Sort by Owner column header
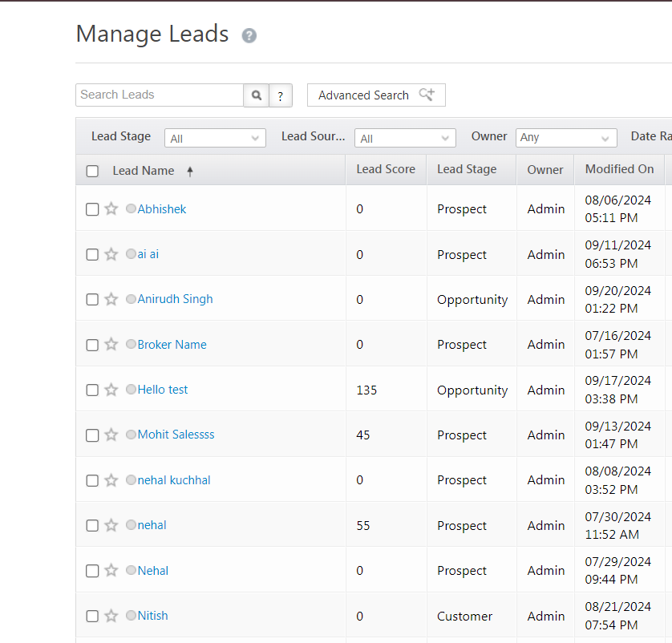The height and width of the screenshot is (643, 672). [x=545, y=170]
